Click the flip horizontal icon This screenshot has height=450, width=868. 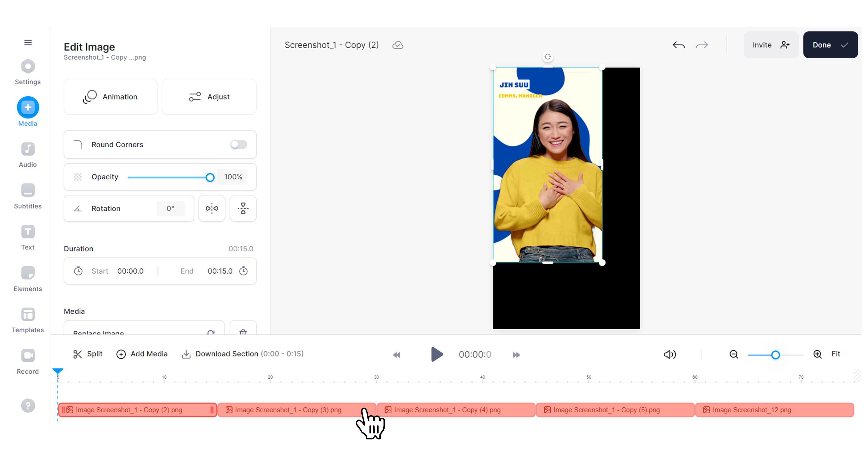tap(212, 208)
